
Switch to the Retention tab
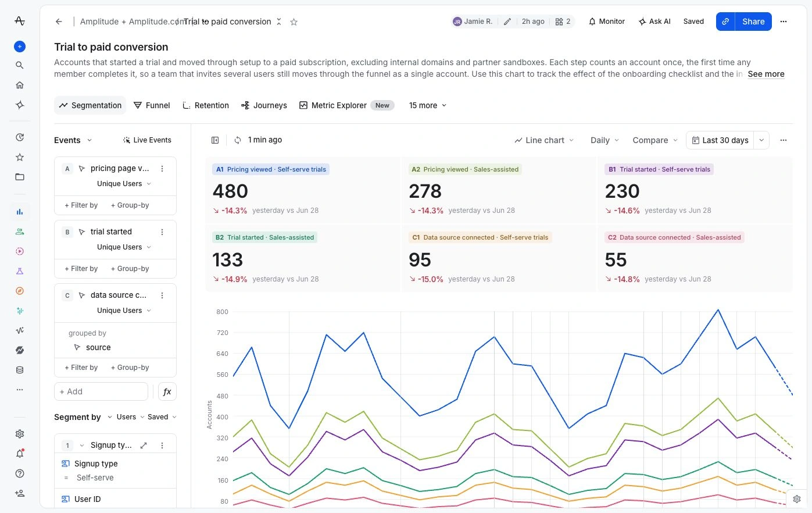click(x=206, y=105)
